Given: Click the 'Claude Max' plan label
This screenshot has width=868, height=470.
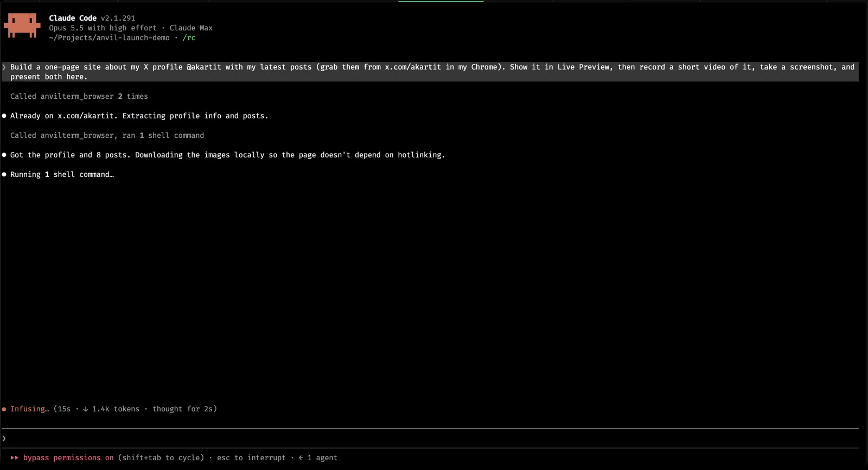Looking at the screenshot, I should click(x=191, y=28).
